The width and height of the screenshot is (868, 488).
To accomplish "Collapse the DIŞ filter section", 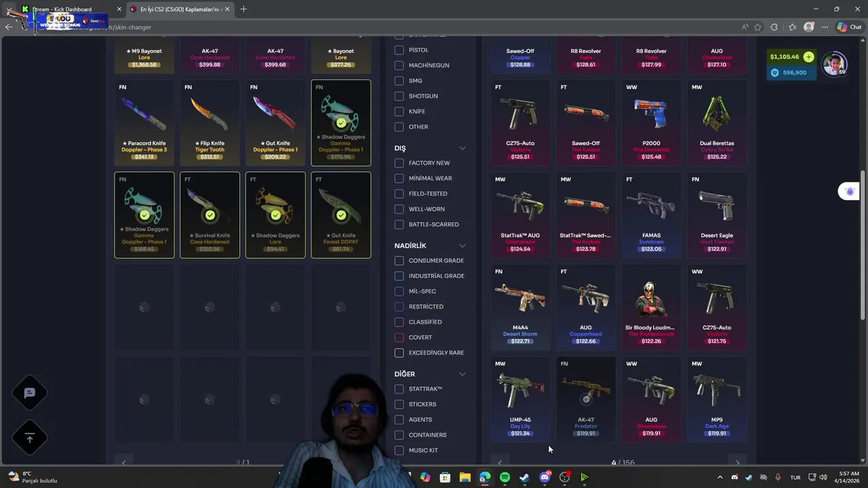I will 462,148.
